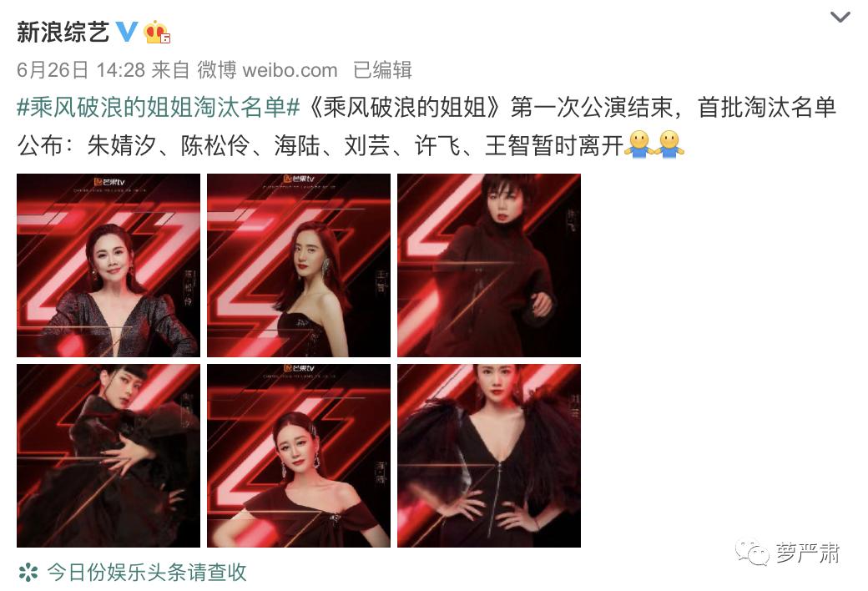
Task: Click the blue V verified badge
Action: click(126, 32)
